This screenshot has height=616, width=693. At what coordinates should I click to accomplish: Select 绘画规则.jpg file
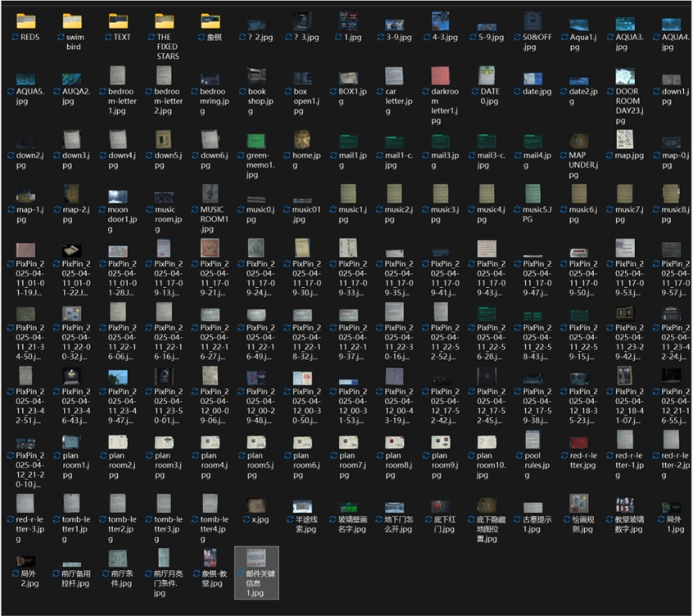tap(579, 515)
